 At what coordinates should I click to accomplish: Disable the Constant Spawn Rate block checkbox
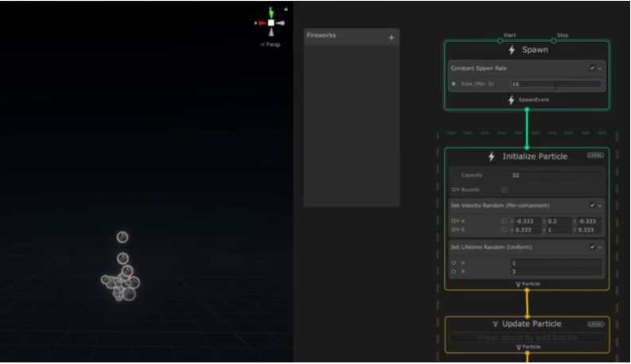pos(592,68)
